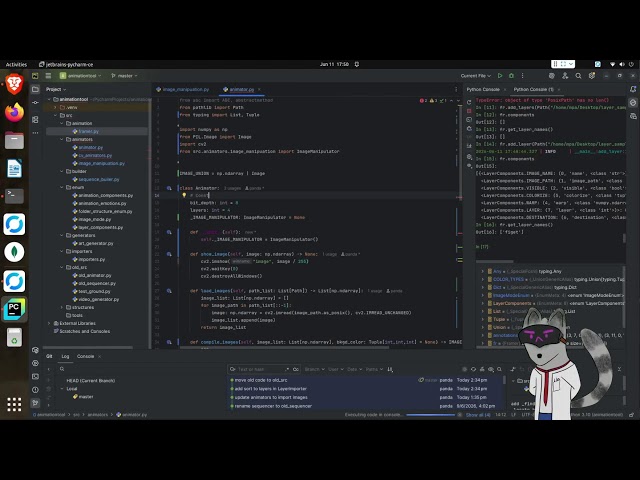Open the Date filter in Git log
Screen dimensions: 640x480
(354, 369)
